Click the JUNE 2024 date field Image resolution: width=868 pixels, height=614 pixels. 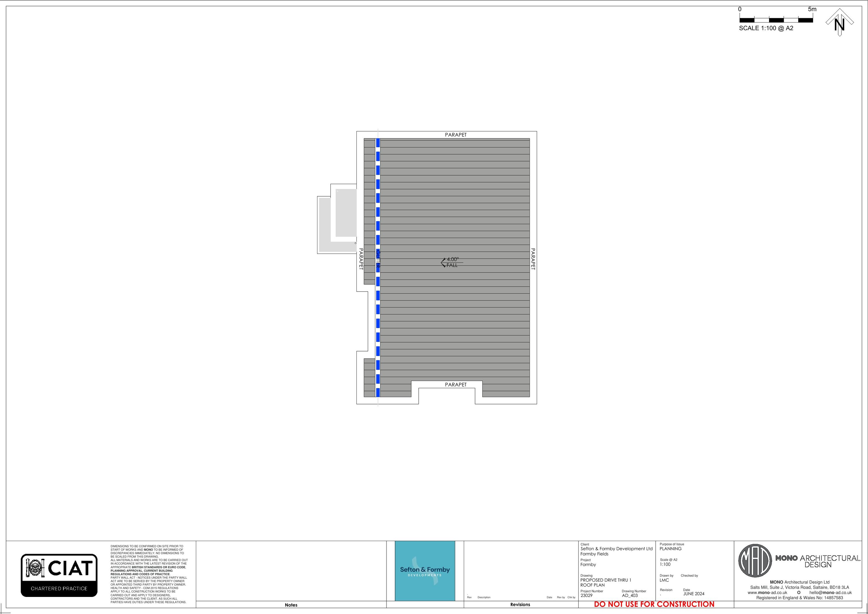694,593
